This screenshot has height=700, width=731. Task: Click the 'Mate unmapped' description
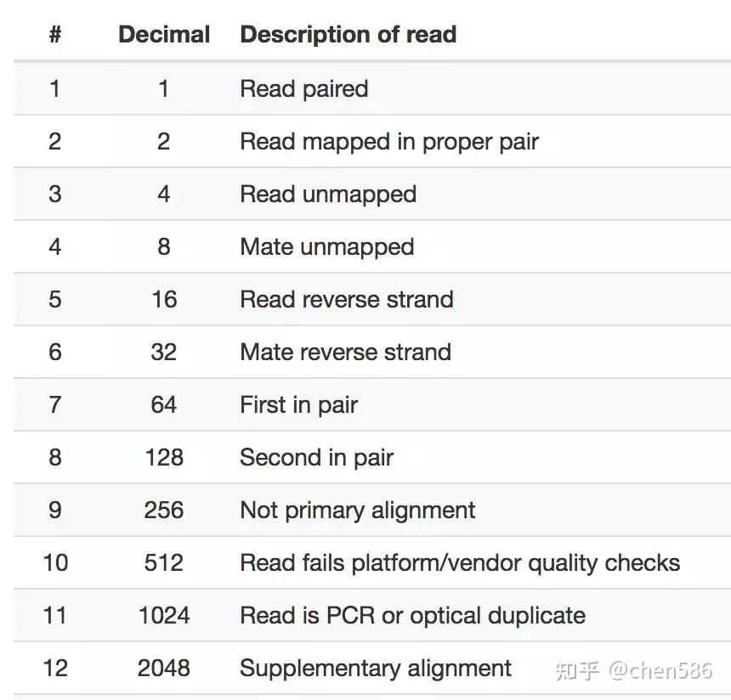point(326,246)
